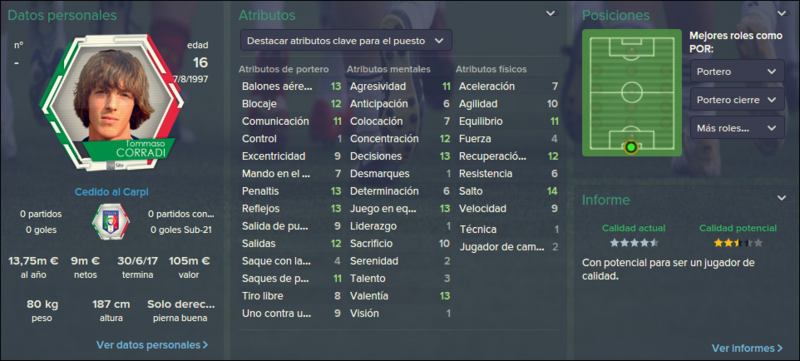Select the goalkeeper position dot on pitch
This screenshot has height=361, width=800.
pos(631,147)
